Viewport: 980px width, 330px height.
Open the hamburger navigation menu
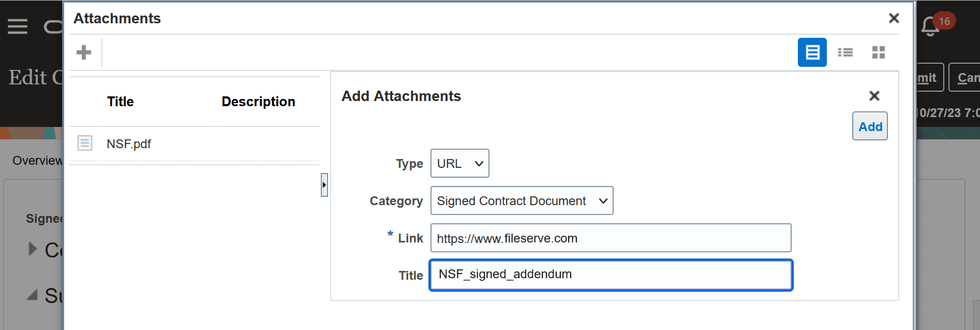pyautogui.click(x=18, y=26)
